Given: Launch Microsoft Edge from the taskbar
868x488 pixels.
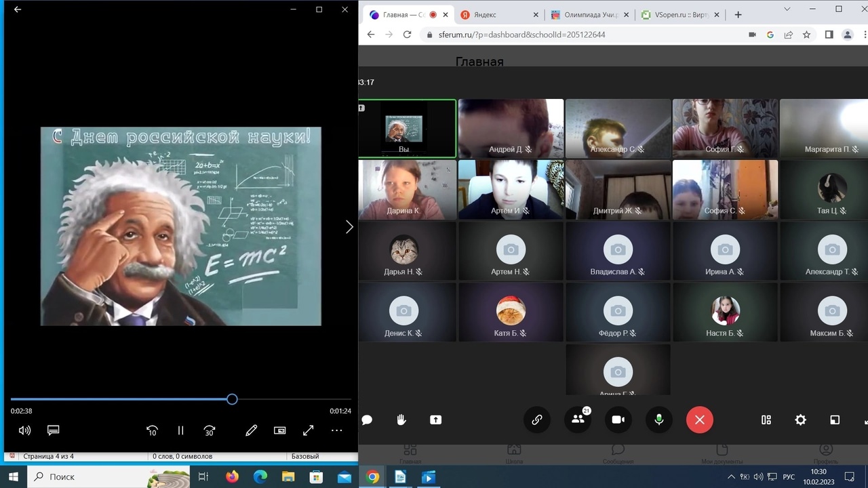Looking at the screenshot, I should click(260, 477).
